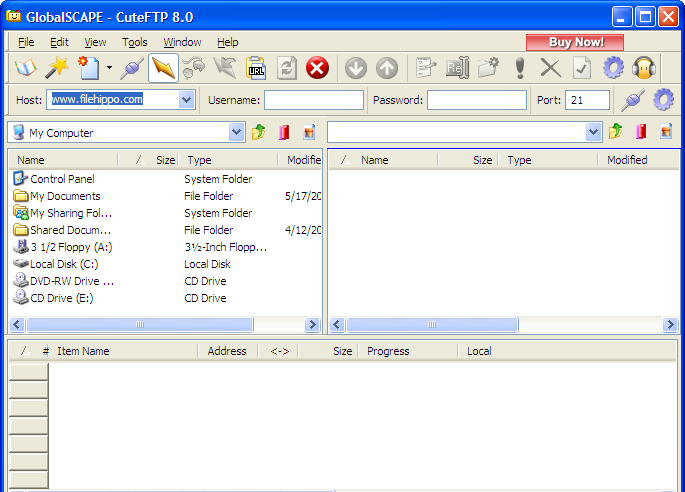Select DVD-RW Drive entry

64,281
